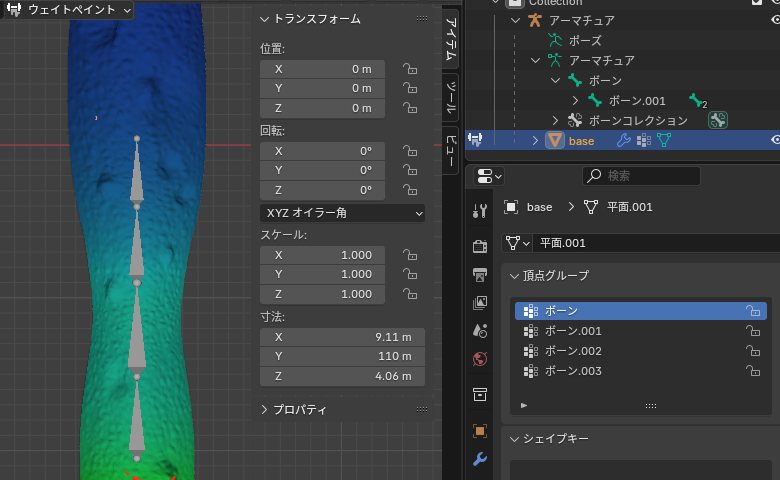Screen dimensions: 780x480
Task: Open the Object properties tab
Action: [480, 431]
